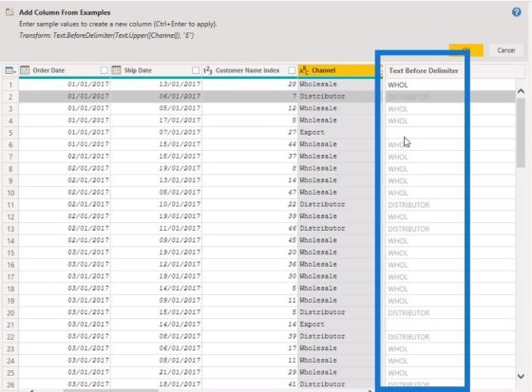Click the scroll down arrow on the right
Viewport: 532px width, 392px height.
pos(521,376)
